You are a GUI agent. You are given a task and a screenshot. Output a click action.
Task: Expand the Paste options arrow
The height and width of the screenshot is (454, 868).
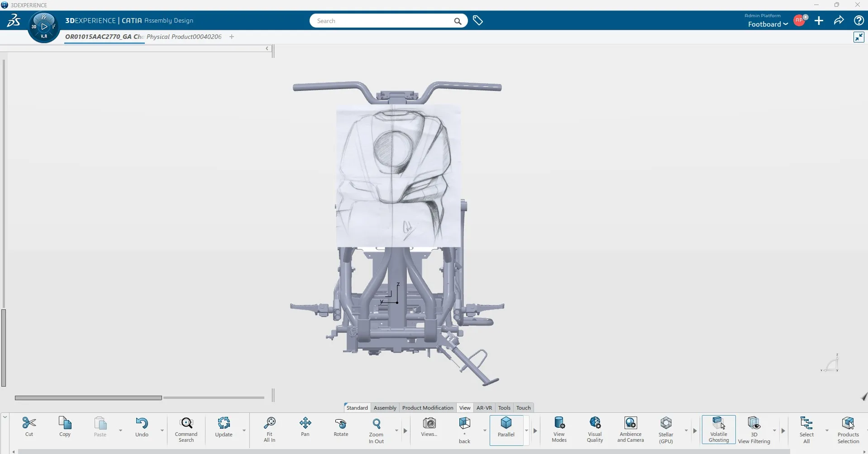[120, 431]
